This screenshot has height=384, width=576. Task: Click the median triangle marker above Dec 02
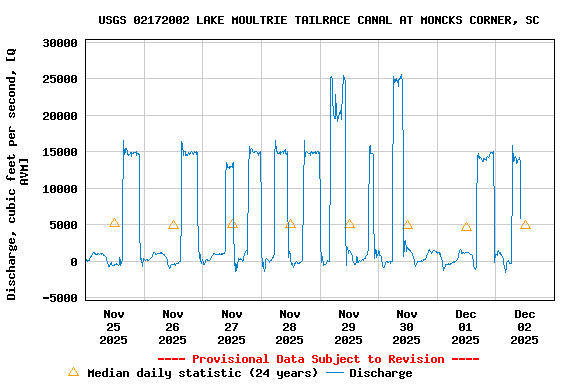[525, 225]
